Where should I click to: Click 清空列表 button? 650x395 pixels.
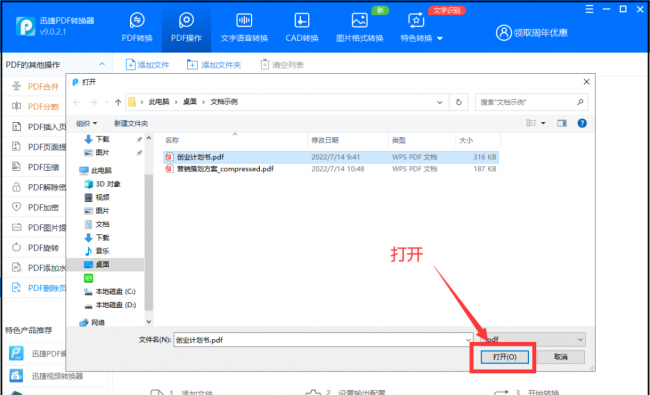(282, 65)
